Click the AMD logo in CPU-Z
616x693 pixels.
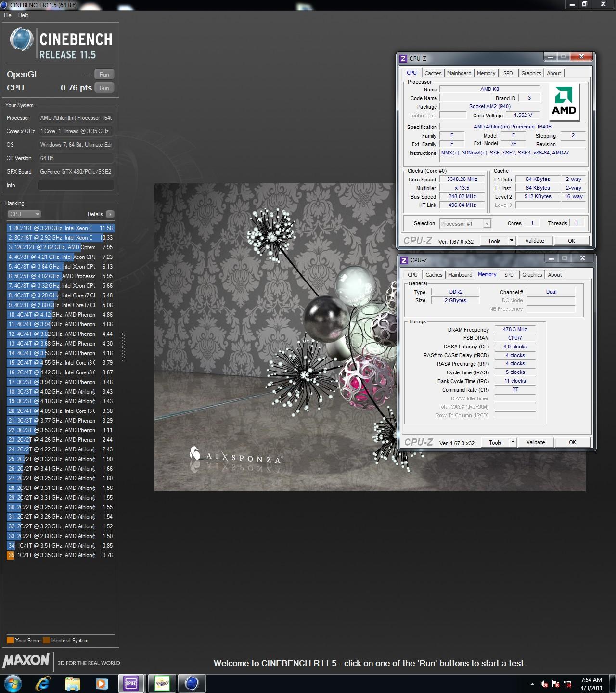click(x=564, y=102)
